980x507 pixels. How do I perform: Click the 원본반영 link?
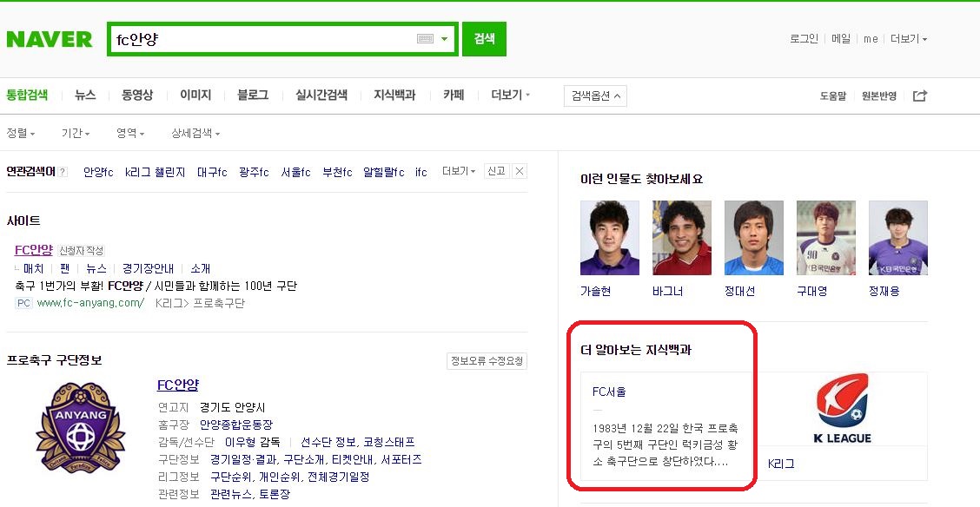[x=878, y=96]
